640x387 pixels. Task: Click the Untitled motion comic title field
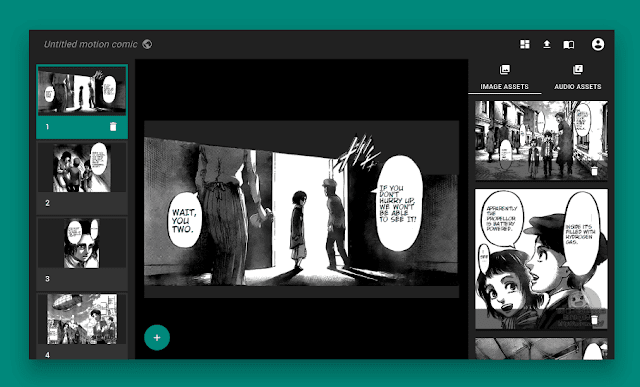click(x=91, y=44)
